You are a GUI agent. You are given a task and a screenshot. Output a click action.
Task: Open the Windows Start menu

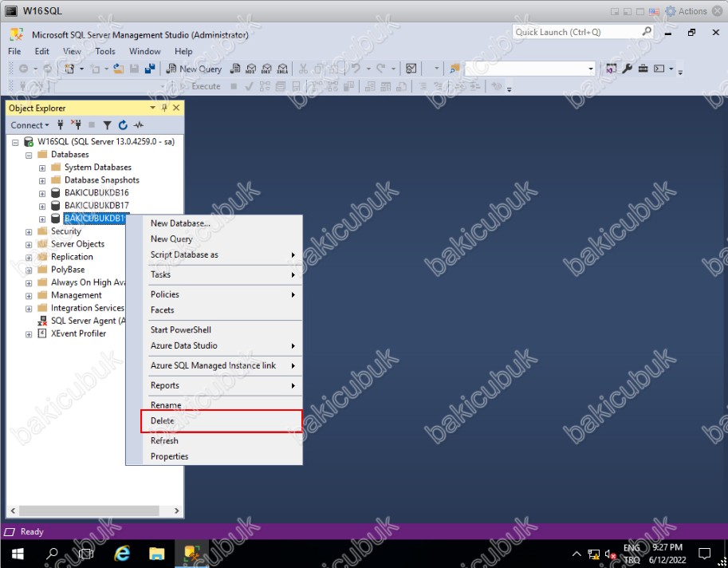pos(18,554)
